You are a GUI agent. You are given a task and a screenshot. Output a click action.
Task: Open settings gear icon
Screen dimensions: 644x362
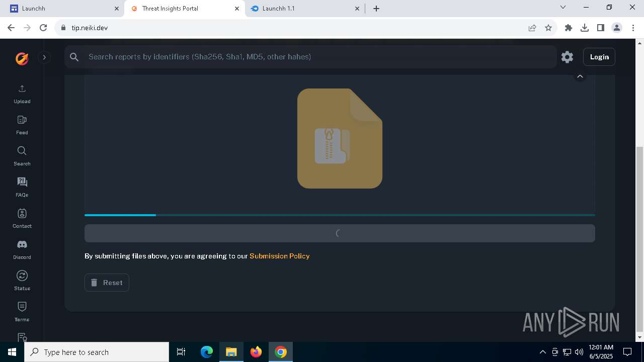pos(567,57)
